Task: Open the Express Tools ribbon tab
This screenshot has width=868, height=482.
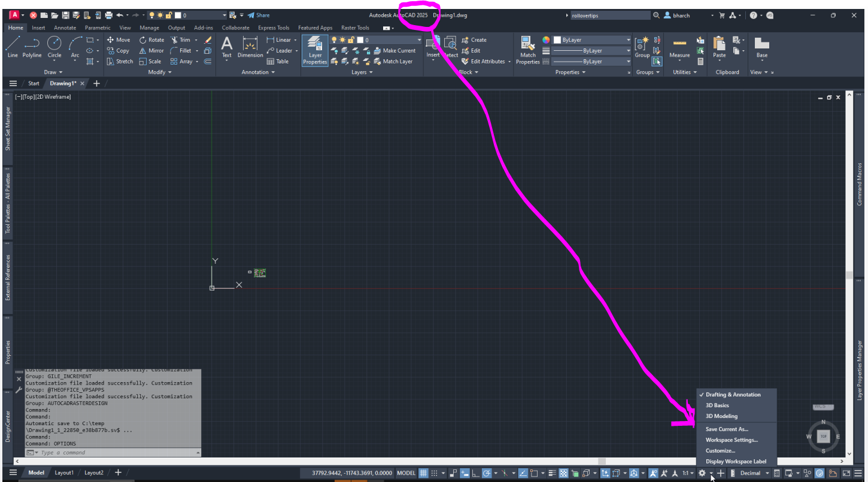Action: pyautogui.click(x=273, y=28)
